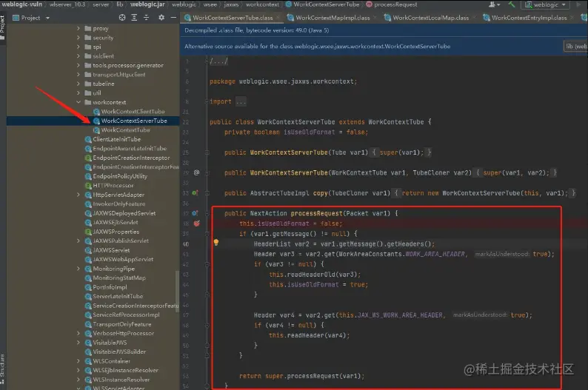Select JAXWSDeployedServlet class
588x390 pixels.
pos(124,213)
